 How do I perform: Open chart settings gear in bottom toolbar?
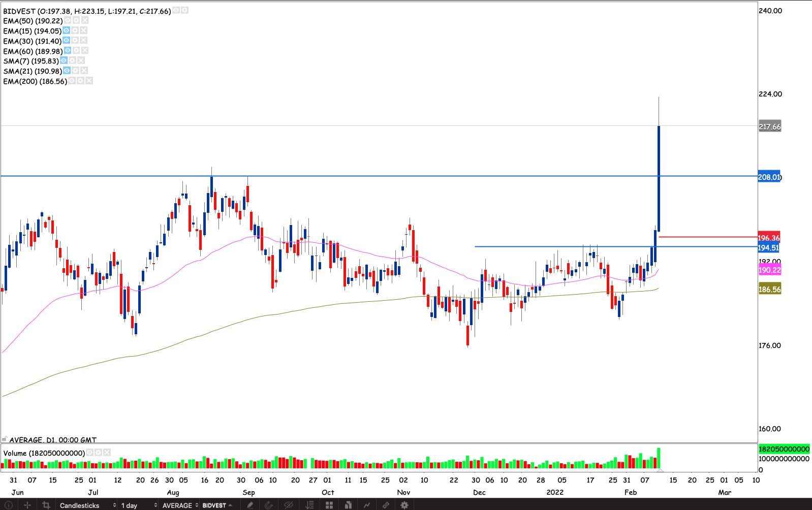coord(404,505)
